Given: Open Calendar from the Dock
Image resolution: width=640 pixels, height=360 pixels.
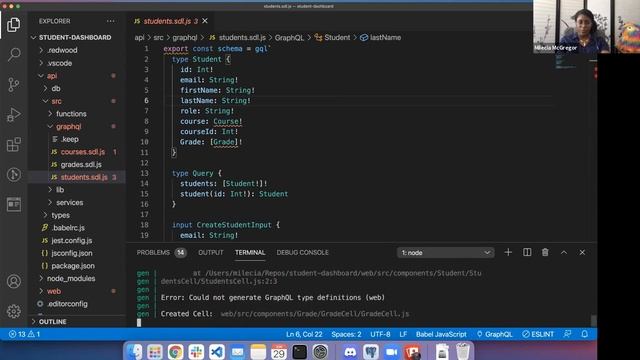Looking at the screenshot, I should coord(279,352).
